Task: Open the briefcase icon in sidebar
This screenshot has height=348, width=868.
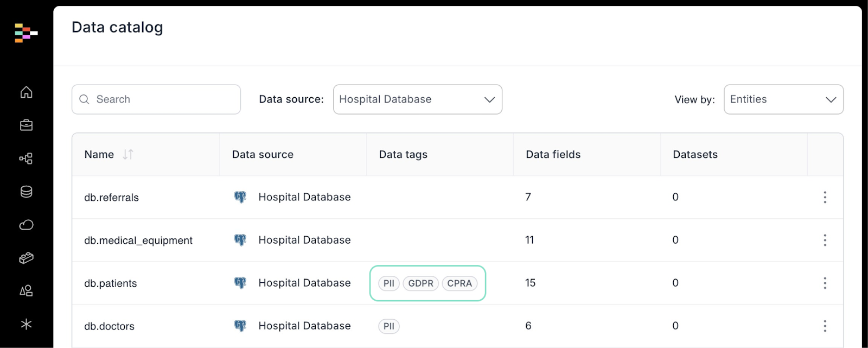Action: [x=26, y=125]
